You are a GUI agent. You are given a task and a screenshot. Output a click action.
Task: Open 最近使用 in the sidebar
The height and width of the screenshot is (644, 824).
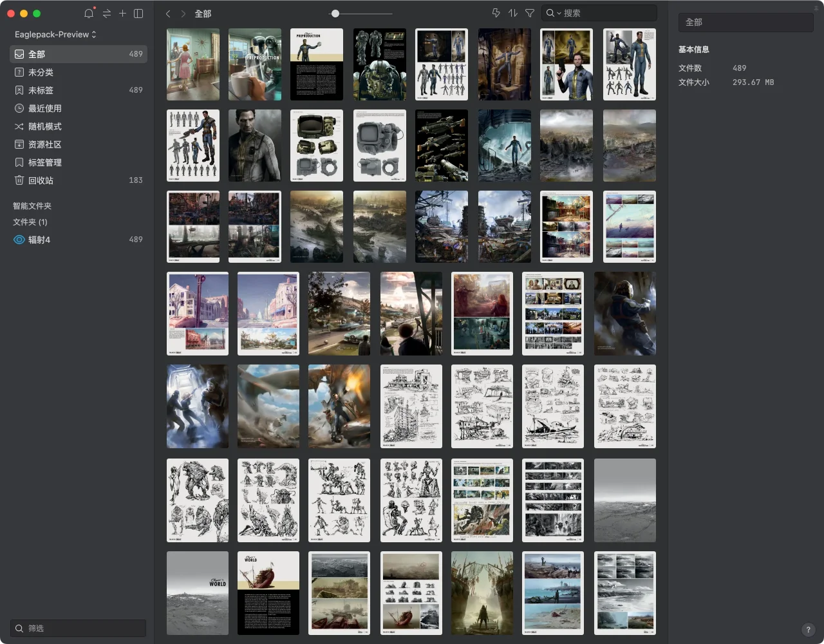pos(79,108)
